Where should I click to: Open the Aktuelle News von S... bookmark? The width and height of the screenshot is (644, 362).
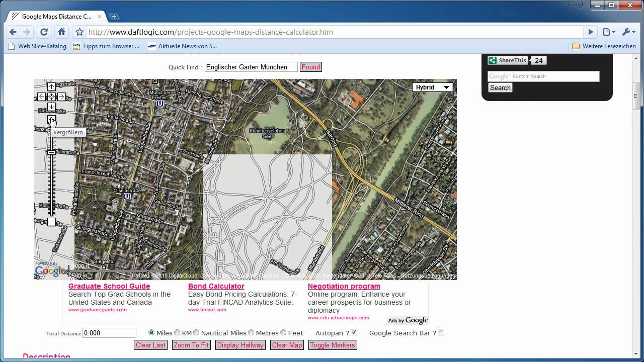(x=183, y=46)
